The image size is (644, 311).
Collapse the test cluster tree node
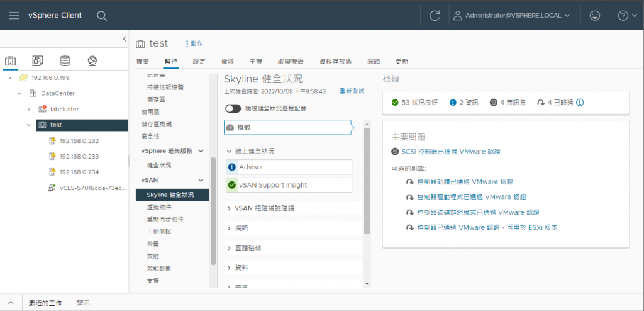(x=29, y=125)
